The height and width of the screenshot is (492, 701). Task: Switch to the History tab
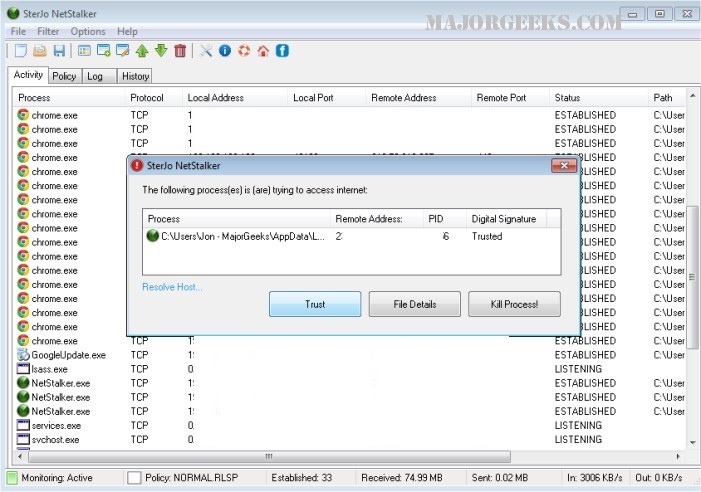click(135, 76)
